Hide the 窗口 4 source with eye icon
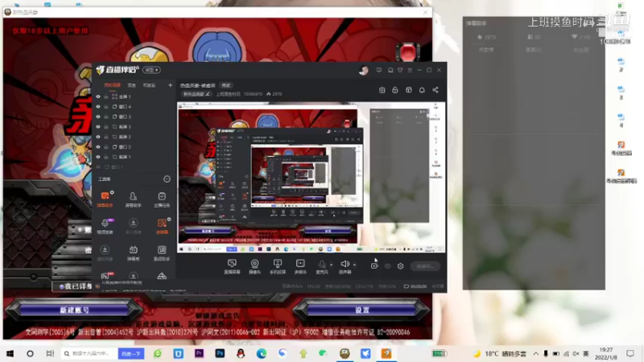Screen dimensions: 644x362 coord(98,107)
